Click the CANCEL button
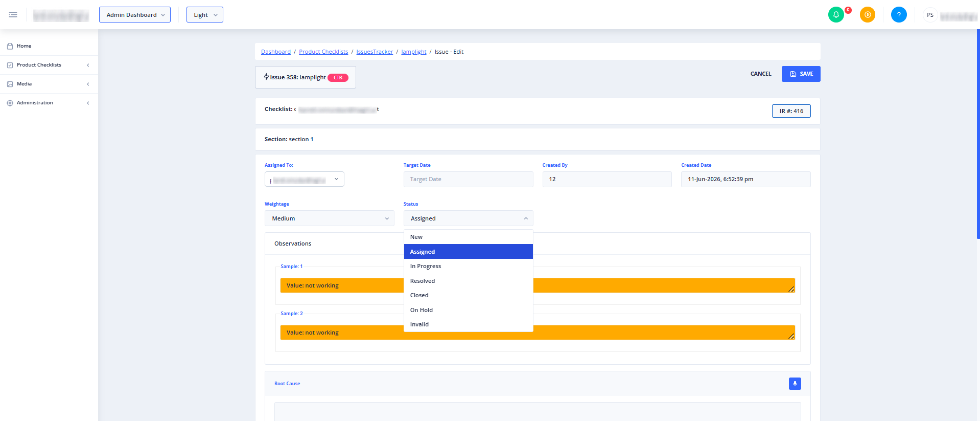 point(761,74)
